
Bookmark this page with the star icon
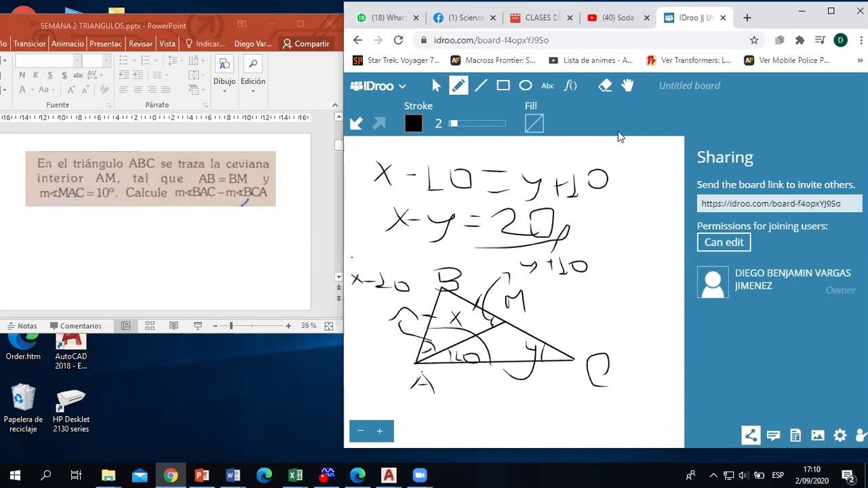(x=754, y=40)
